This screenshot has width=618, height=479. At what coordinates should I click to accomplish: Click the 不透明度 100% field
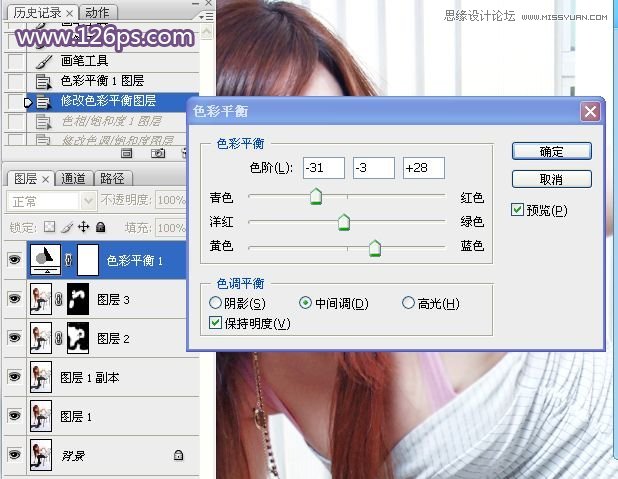point(170,200)
